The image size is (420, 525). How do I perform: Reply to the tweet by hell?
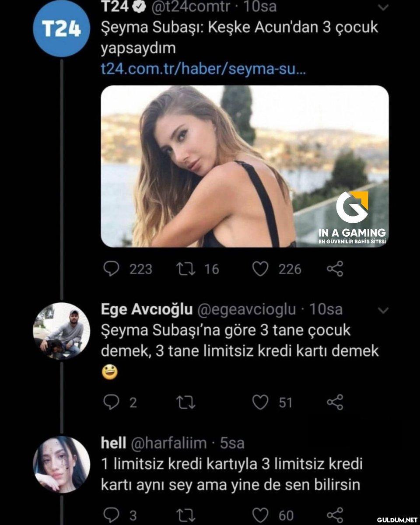click(111, 515)
